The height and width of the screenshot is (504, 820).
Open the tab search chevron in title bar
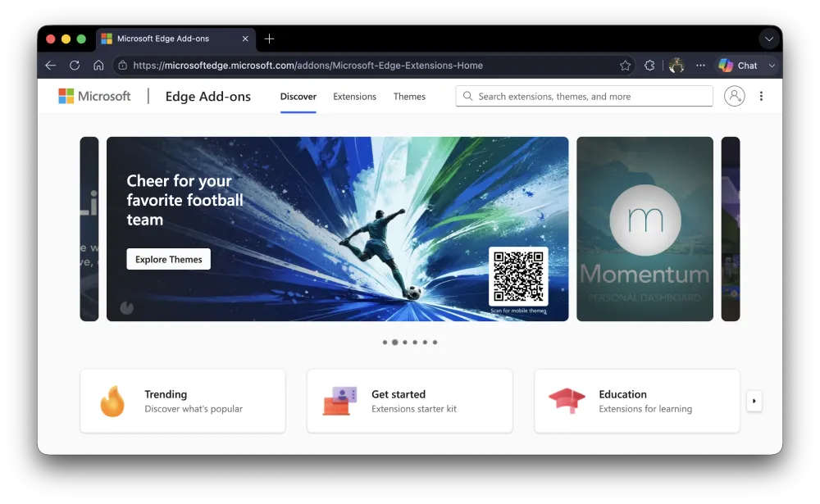[x=769, y=39]
